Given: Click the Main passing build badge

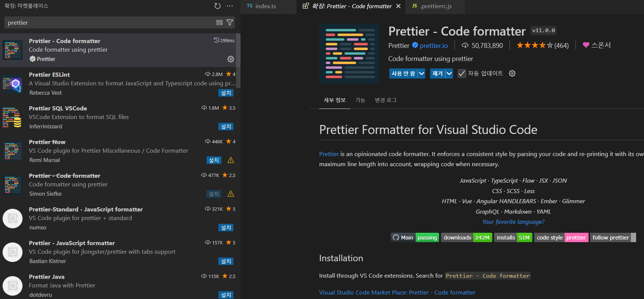Looking at the screenshot, I should pos(415,237).
